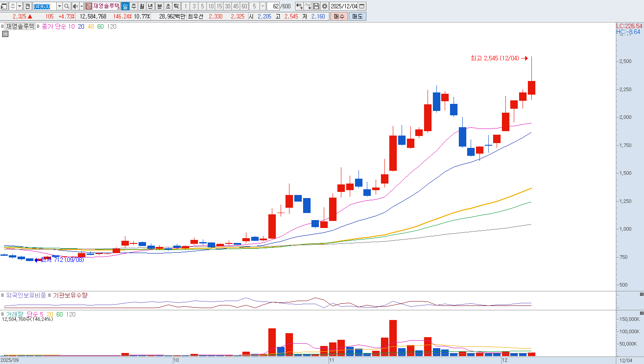Expand the stock code dropdown arrow
Screen dimensions: 644x364
pyautogui.click(x=59, y=6)
